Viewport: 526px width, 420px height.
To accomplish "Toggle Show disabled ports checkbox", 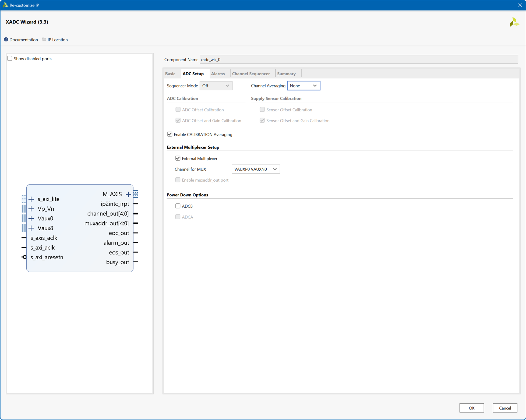I will [10, 58].
